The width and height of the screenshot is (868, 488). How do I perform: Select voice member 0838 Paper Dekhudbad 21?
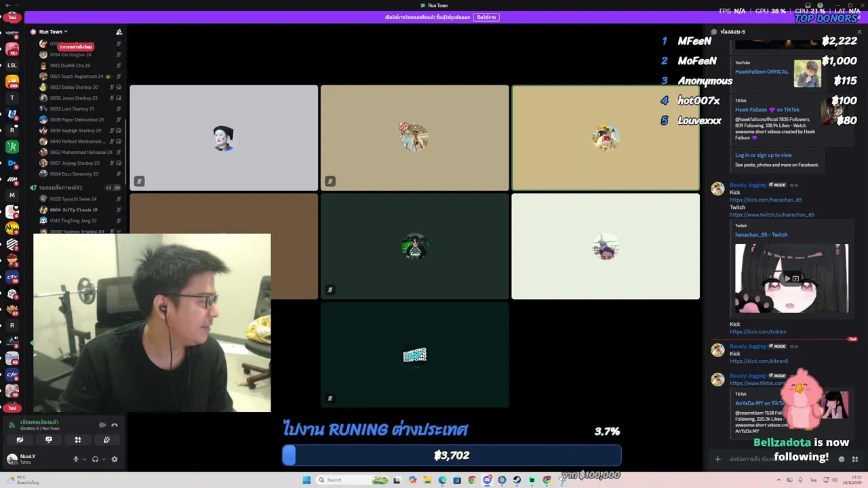(x=79, y=120)
